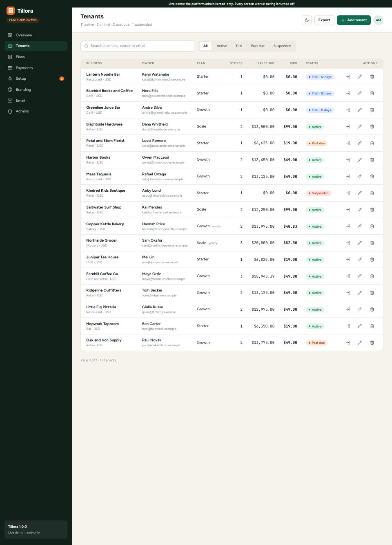Show Suspended tenants
This screenshot has width=392, height=545.
[x=282, y=46]
